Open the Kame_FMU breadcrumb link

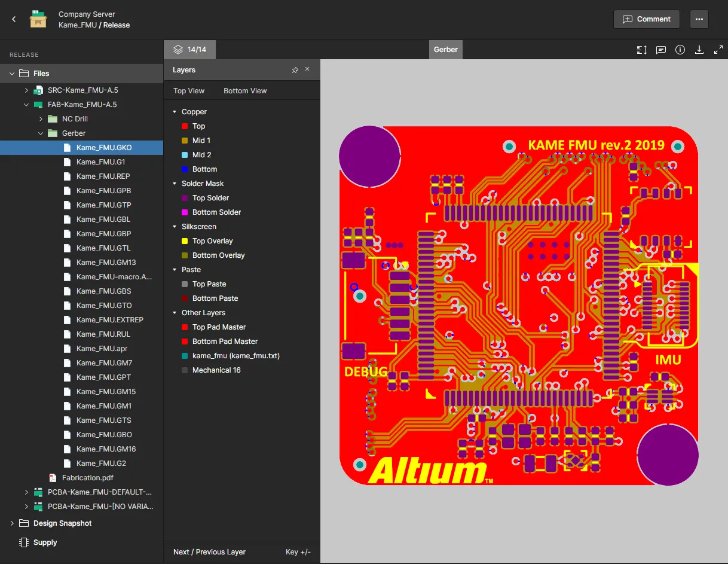tap(77, 25)
